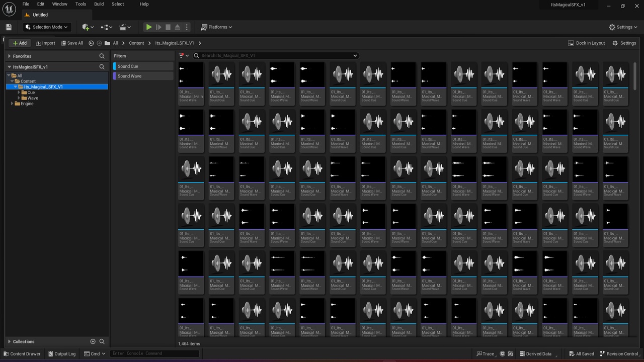Expand the Cue folder arrow
This screenshot has width=644, height=362.
pyautogui.click(x=19, y=93)
